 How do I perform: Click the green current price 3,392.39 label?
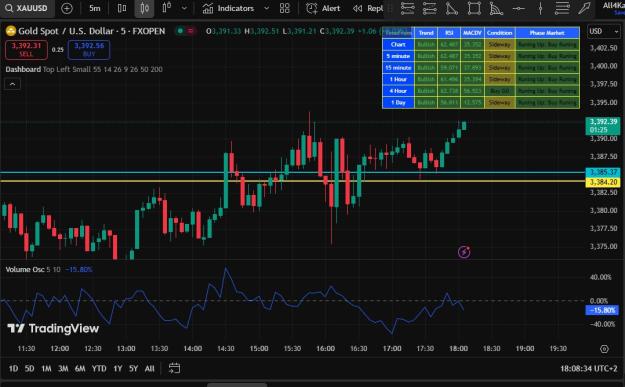click(603, 126)
